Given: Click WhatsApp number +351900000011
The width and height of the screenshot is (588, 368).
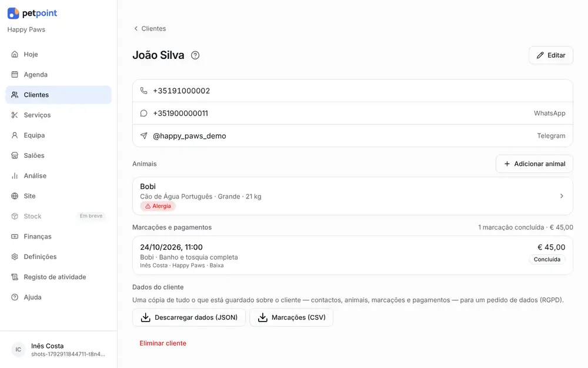Looking at the screenshot, I should pyautogui.click(x=181, y=114).
